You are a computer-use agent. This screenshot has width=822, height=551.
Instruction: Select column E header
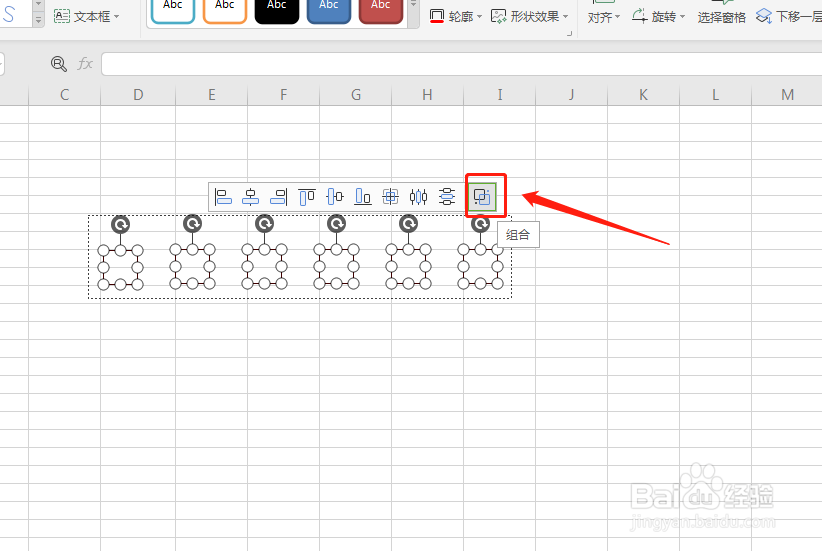pos(211,95)
